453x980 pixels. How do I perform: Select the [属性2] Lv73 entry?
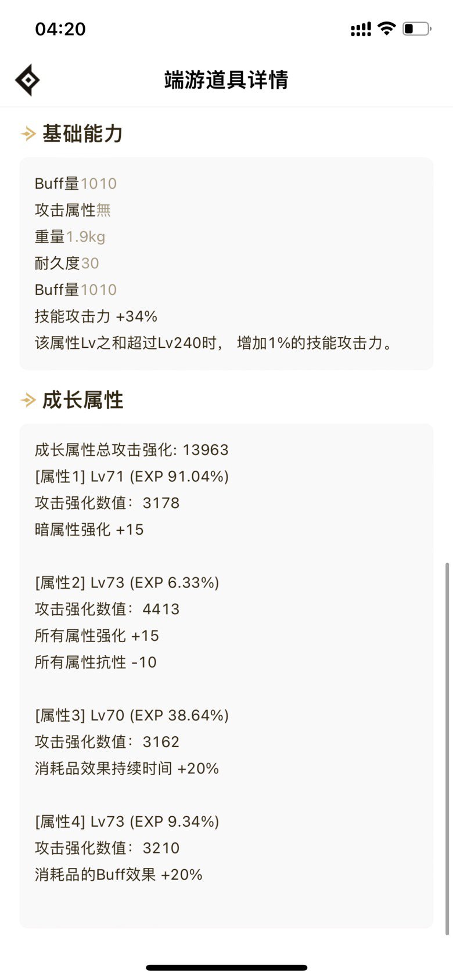click(x=127, y=583)
